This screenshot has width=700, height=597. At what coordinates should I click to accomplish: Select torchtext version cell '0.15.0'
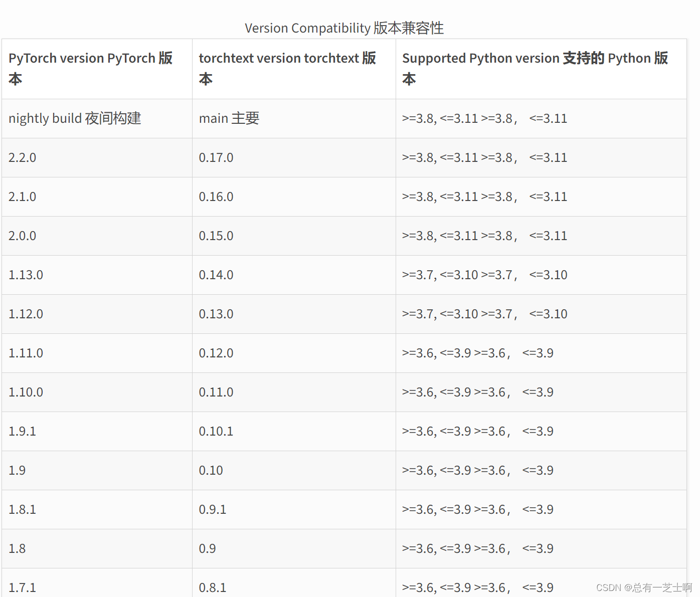(294, 236)
